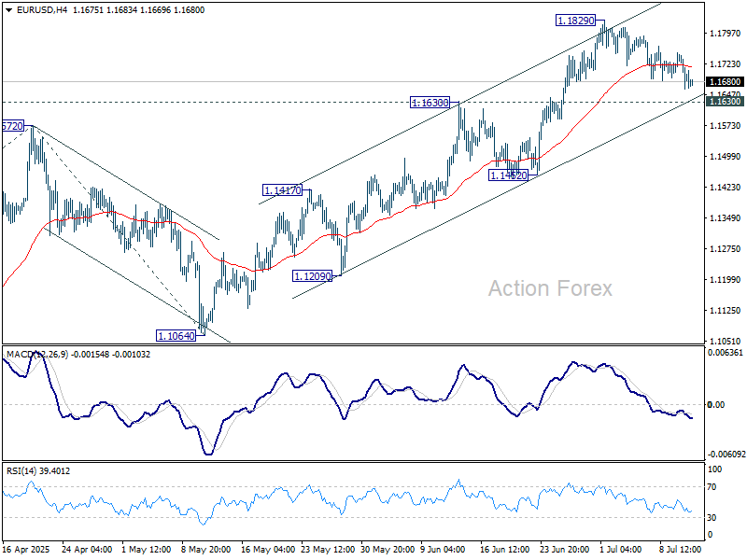Click the 1.10510 price axis value
The image size is (747, 560).
726,341
